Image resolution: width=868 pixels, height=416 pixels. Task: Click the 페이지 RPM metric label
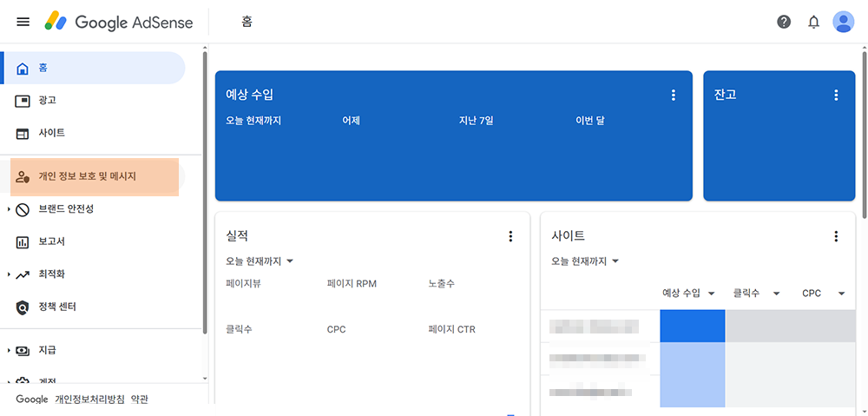click(x=352, y=284)
